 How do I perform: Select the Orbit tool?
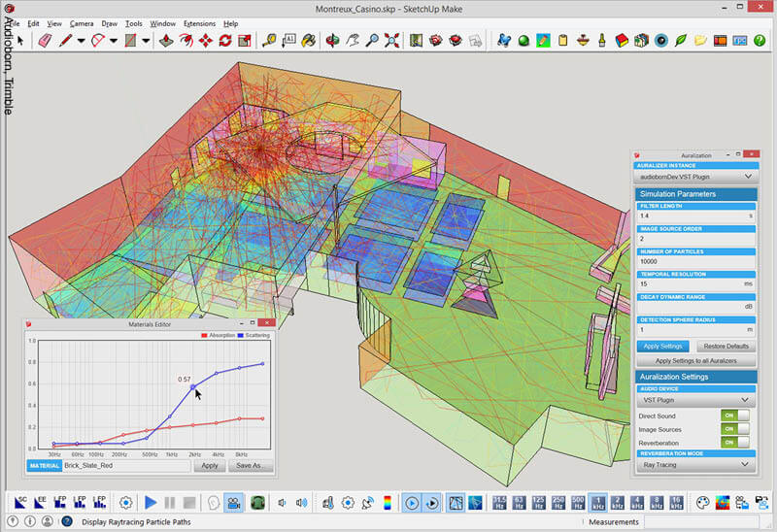point(332,41)
